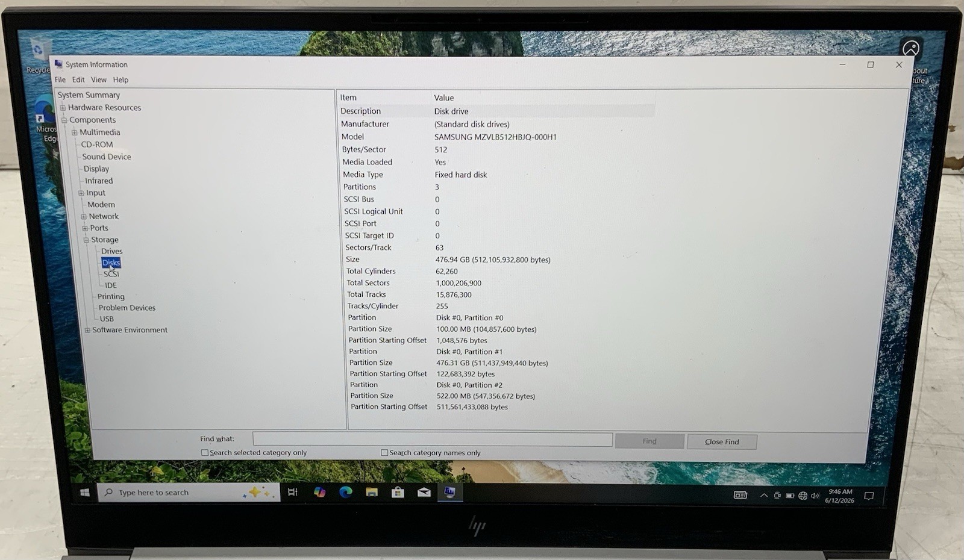
Task: Select System Summary in the tree
Action: pos(89,95)
